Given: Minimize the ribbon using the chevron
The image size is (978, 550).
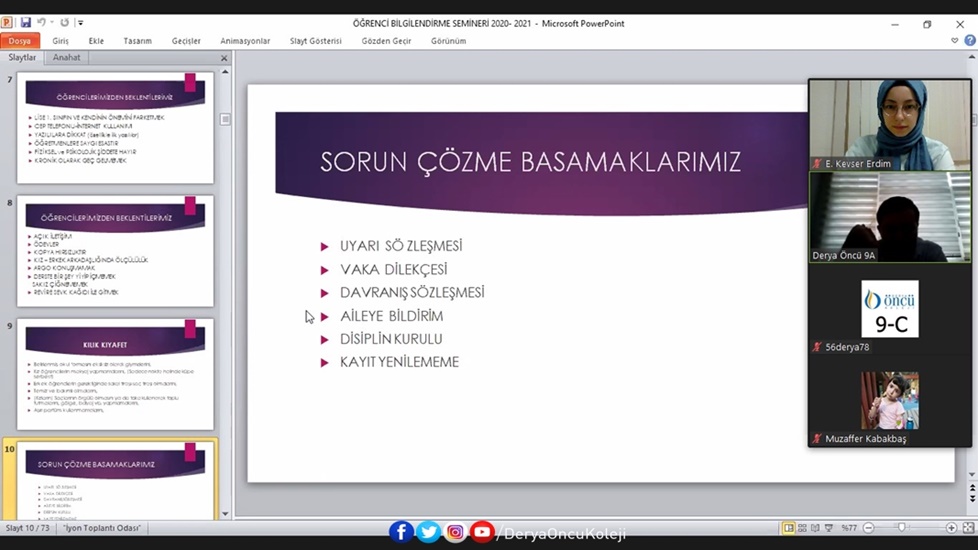Looking at the screenshot, I should pos(955,41).
